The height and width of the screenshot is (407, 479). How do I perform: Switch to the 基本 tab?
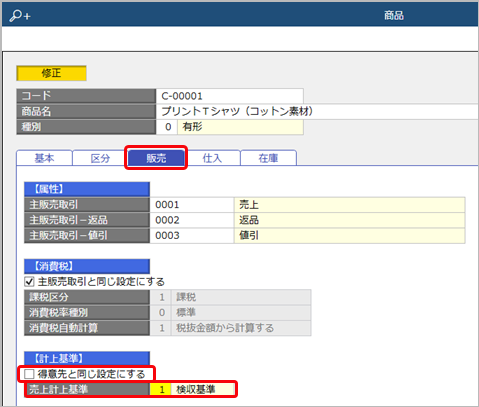click(x=44, y=158)
